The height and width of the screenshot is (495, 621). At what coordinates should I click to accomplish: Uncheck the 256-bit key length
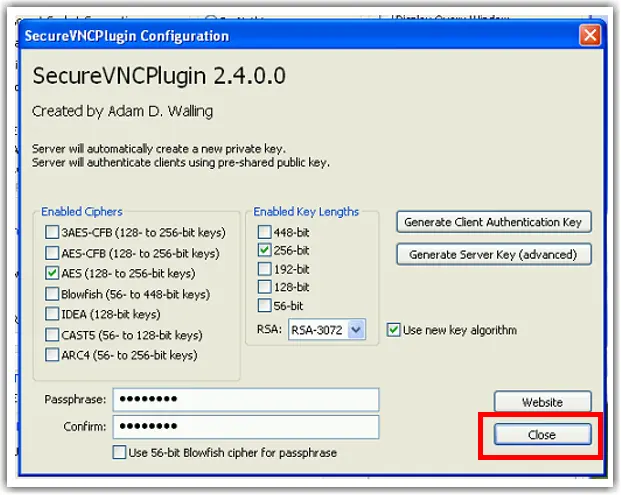264,250
